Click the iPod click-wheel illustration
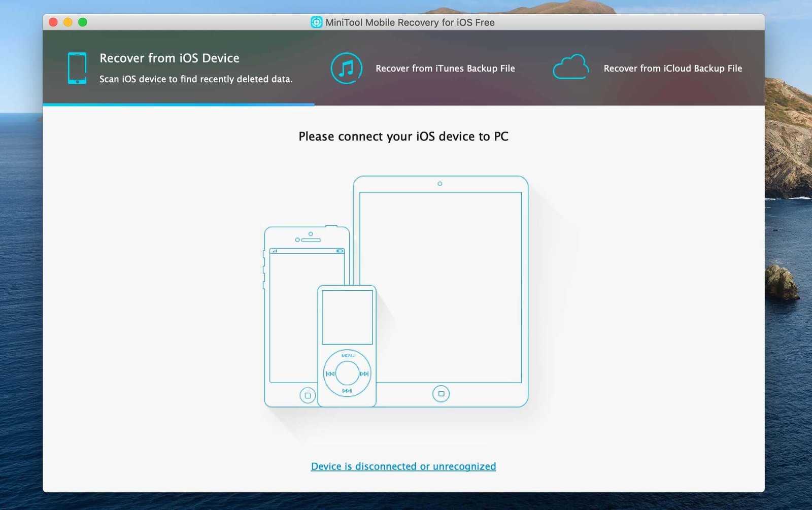 (347, 373)
